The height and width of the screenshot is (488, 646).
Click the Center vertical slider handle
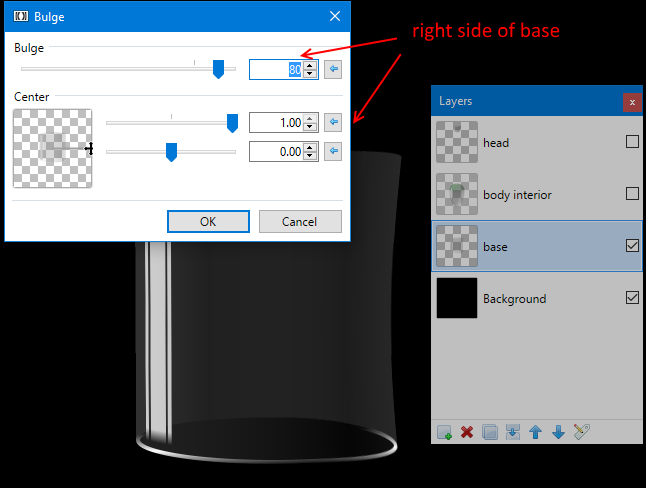point(171,152)
